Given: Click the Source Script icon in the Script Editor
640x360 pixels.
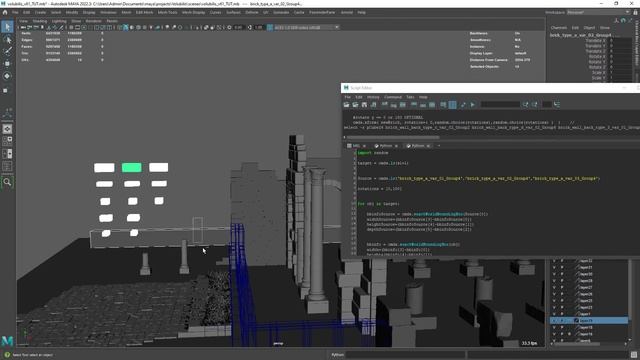Looking at the screenshot, I should (x=356, y=105).
